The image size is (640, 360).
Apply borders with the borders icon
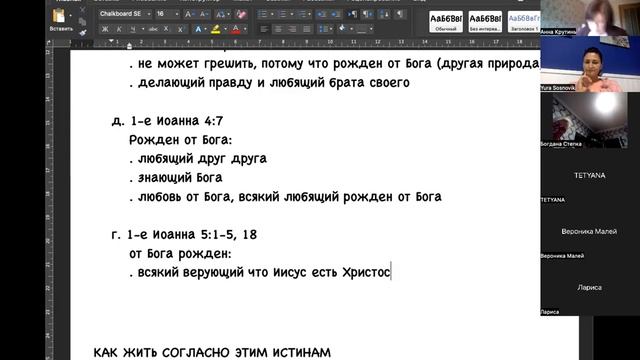click(x=361, y=29)
